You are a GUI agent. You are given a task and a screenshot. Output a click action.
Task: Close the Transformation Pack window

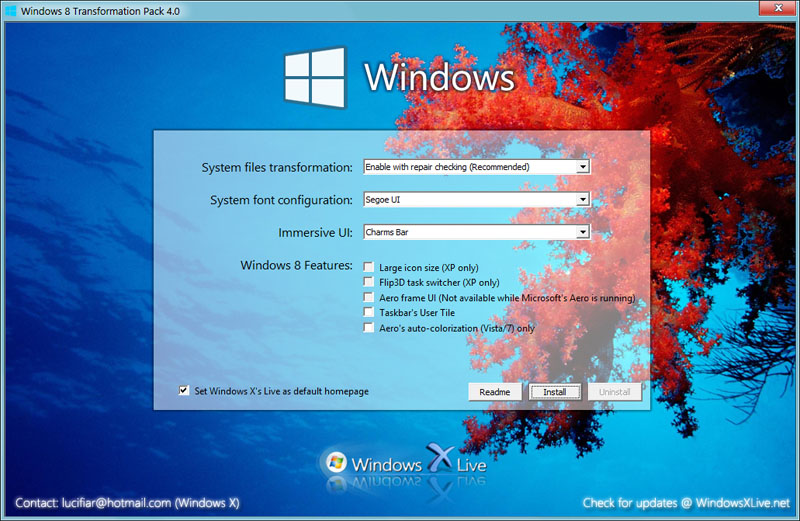pos(778,8)
